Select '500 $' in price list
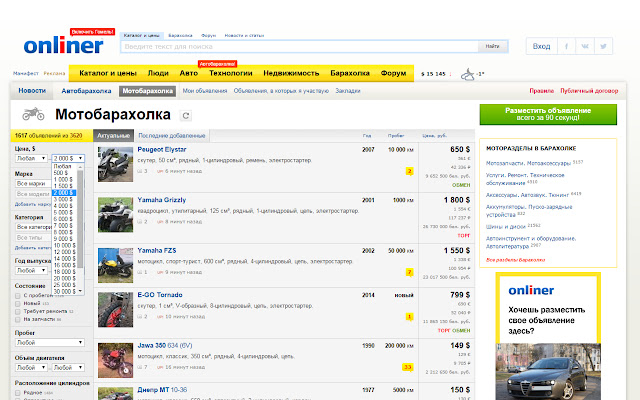 pos(64,173)
